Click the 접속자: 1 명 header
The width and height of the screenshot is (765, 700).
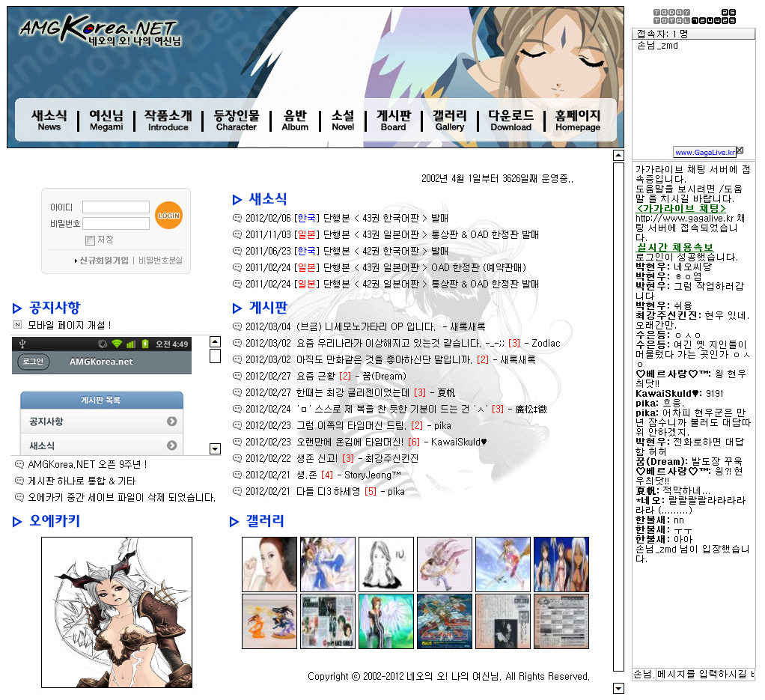click(x=693, y=34)
